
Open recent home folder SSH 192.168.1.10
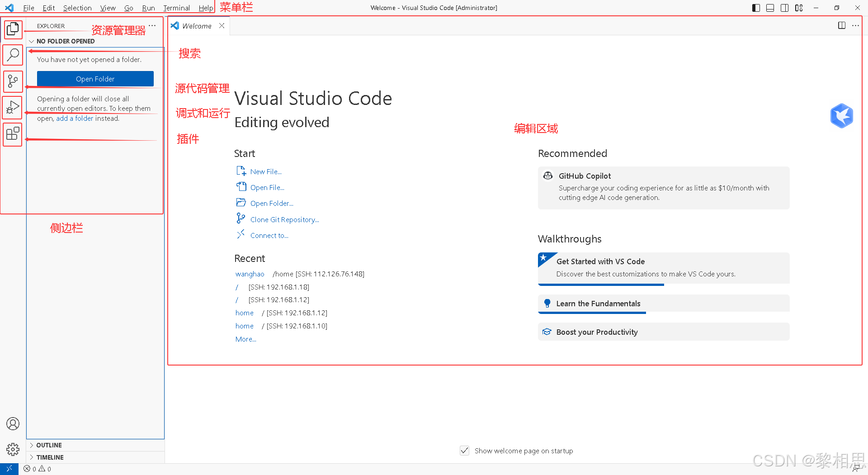pos(244,326)
